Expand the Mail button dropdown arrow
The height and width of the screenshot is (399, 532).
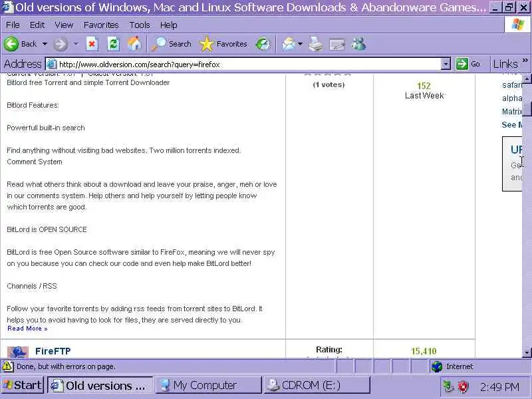pos(300,44)
